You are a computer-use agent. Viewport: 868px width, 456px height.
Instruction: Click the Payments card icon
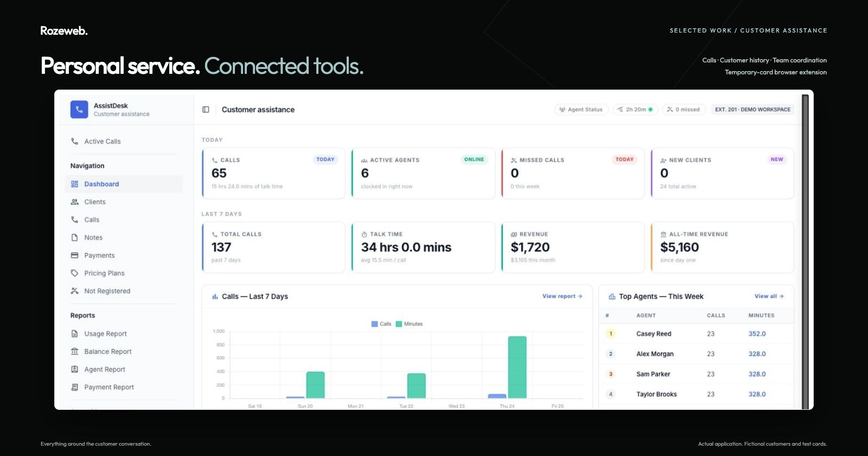(75, 255)
